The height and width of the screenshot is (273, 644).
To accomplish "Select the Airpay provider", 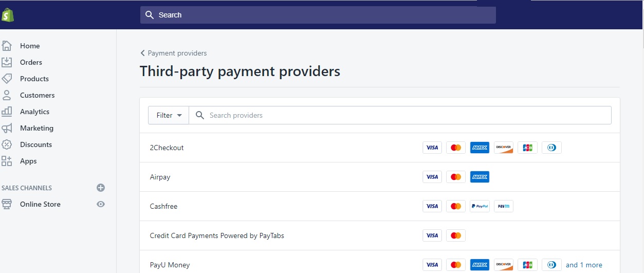I will pyautogui.click(x=380, y=177).
